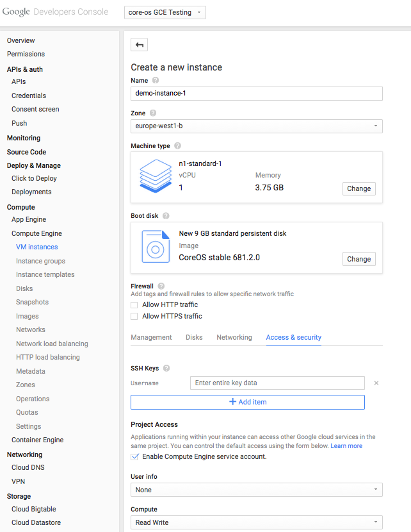Image resolution: width=411 pixels, height=532 pixels.
Task: Click the back arrow button
Action: pos(140,45)
